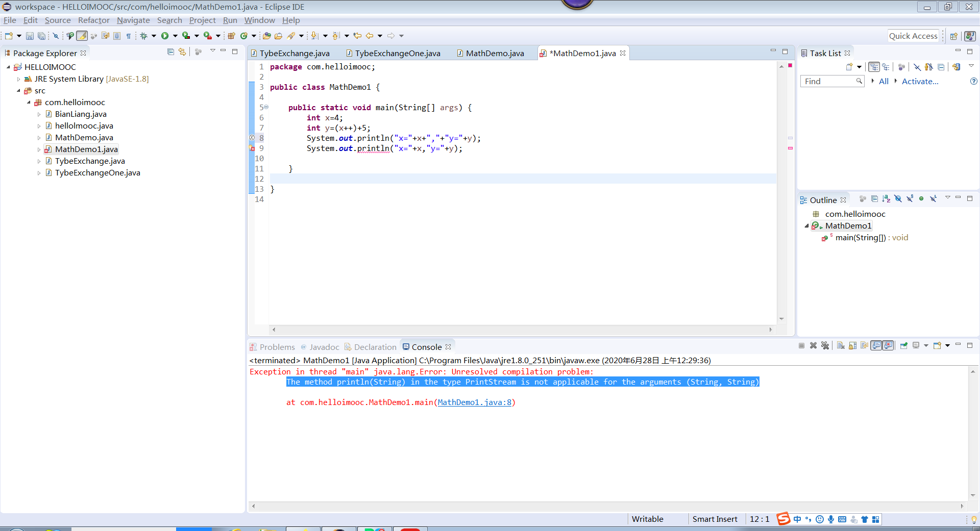Image resolution: width=980 pixels, height=531 pixels.
Task: Collapse MathDemo1 class in Outline
Action: point(806,225)
